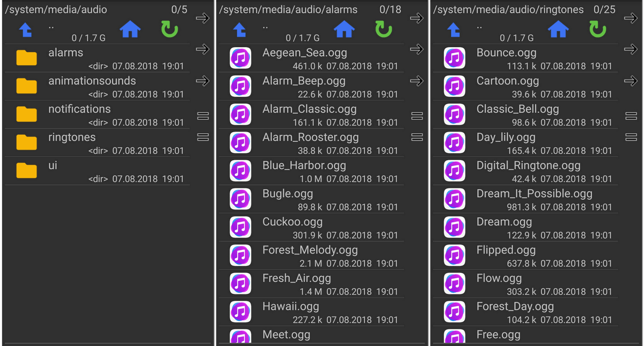Click the music icon for Aegean_Sea.ogg
This screenshot has height=346, width=644.
pyautogui.click(x=240, y=58)
